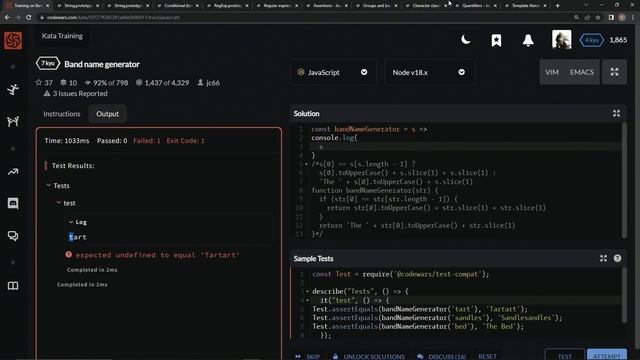Switch to the Quantifiers browser tab
The image size is (640, 360).
click(x=476, y=6)
